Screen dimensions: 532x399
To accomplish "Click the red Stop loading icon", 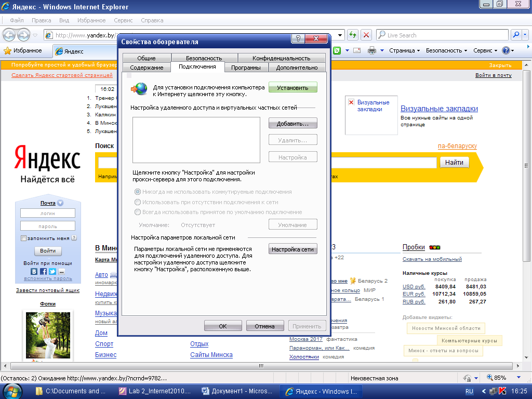I will (x=366, y=35).
